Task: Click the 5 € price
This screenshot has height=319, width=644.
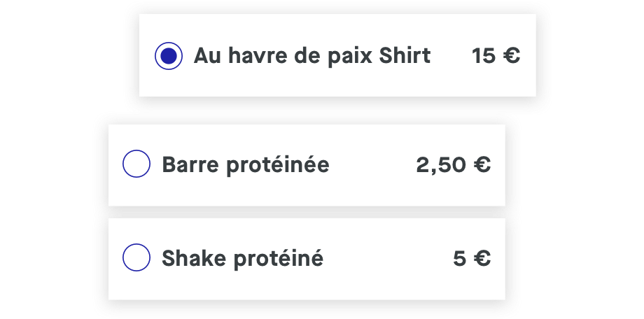Action: tap(471, 259)
